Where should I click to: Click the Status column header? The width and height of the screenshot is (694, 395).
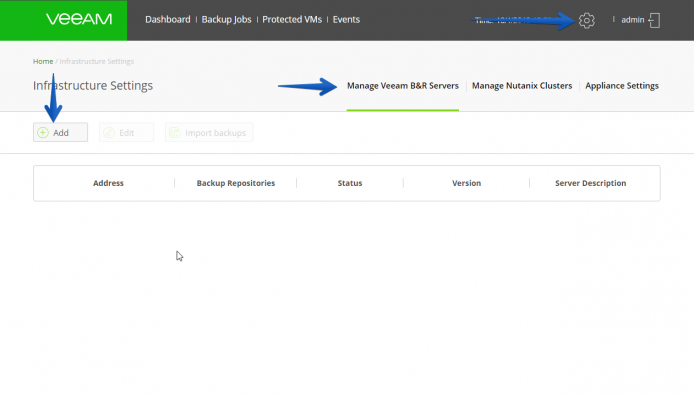[350, 183]
